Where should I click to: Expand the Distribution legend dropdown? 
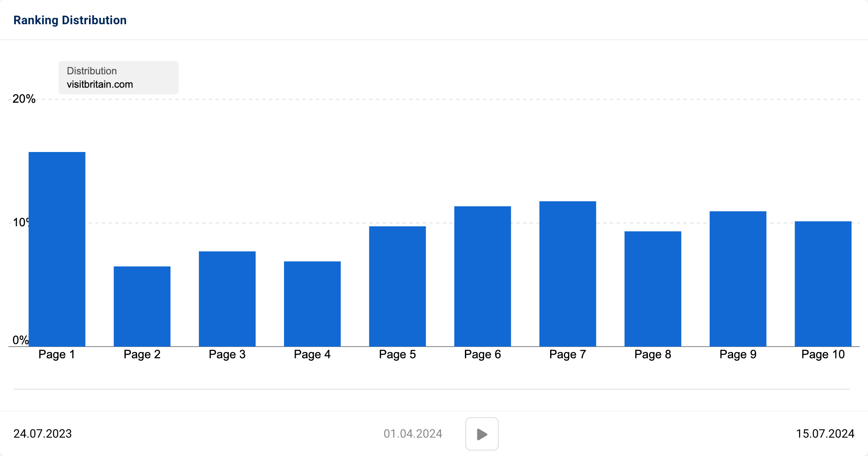tap(119, 77)
